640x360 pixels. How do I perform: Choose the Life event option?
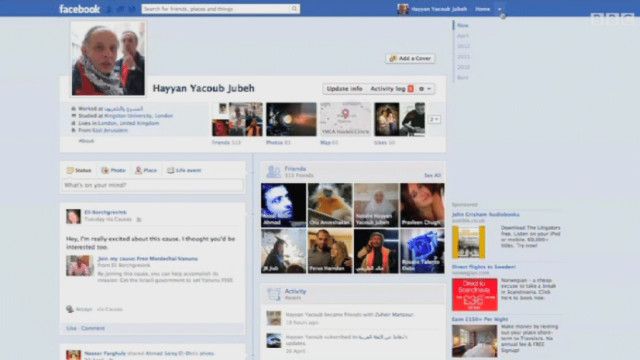coord(184,170)
